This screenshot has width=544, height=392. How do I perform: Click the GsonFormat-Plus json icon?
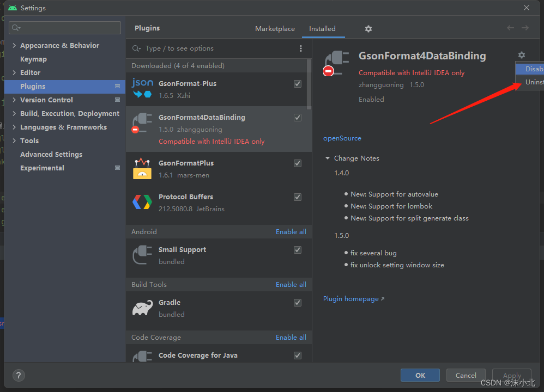[142, 88]
